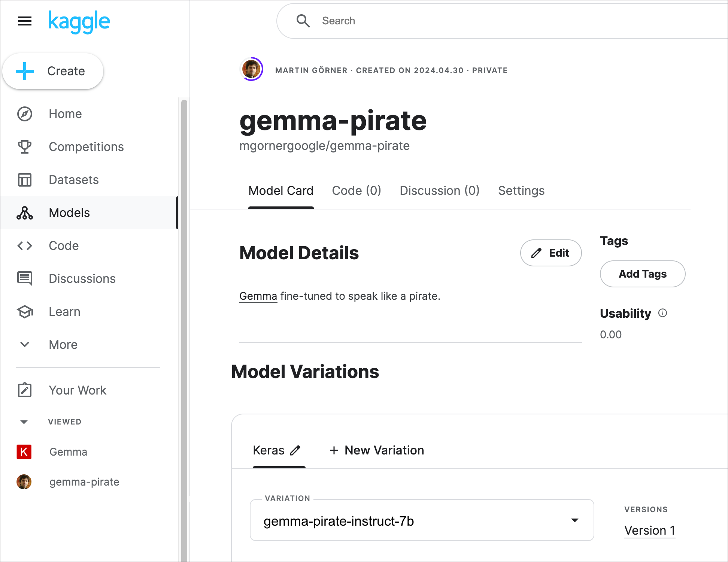Viewport: 728px width, 562px height.
Task: Click the New Variation tab
Action: point(377,450)
